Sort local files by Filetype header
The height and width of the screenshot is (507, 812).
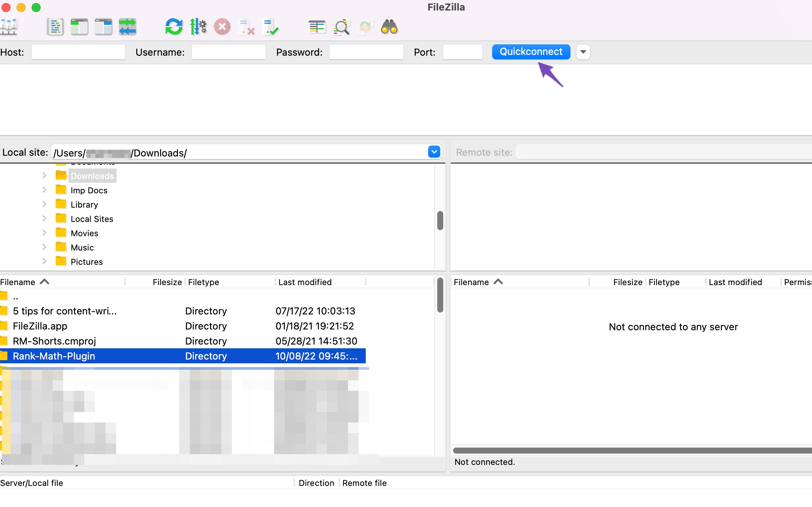pos(230,282)
